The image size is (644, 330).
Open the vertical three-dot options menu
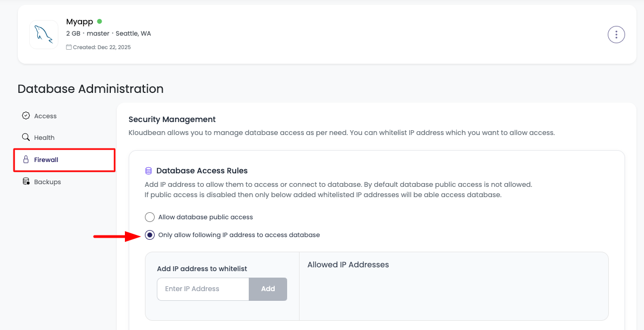point(616,34)
